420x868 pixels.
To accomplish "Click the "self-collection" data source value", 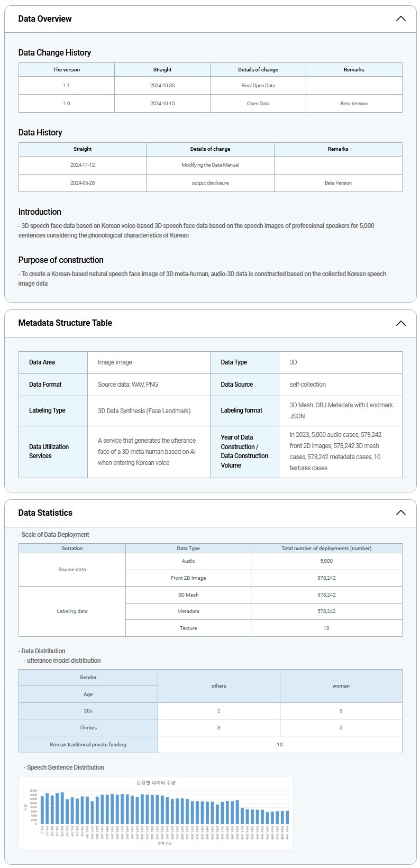I will click(x=307, y=385).
